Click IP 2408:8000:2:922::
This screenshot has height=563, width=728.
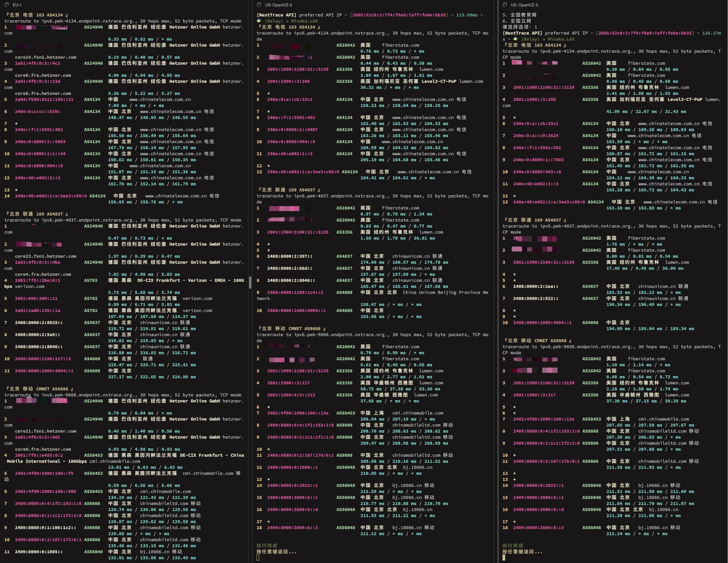click(535, 299)
